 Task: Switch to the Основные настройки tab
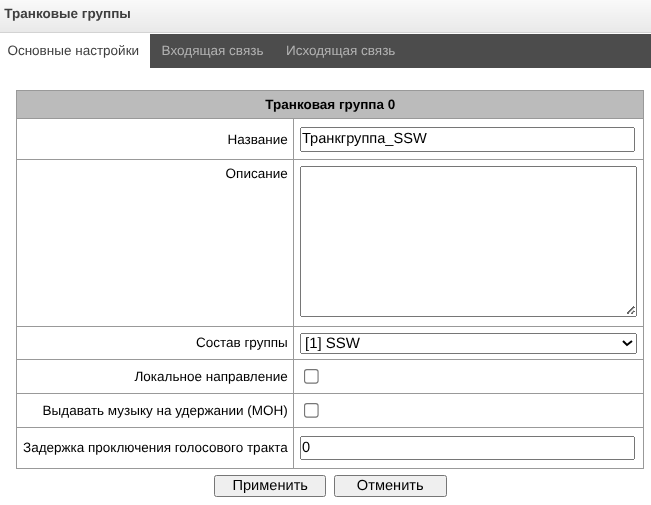click(73, 51)
